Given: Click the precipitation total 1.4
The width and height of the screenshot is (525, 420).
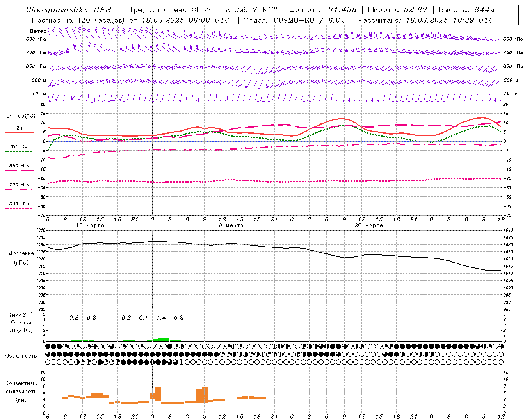Looking at the screenshot, I should point(161,318).
